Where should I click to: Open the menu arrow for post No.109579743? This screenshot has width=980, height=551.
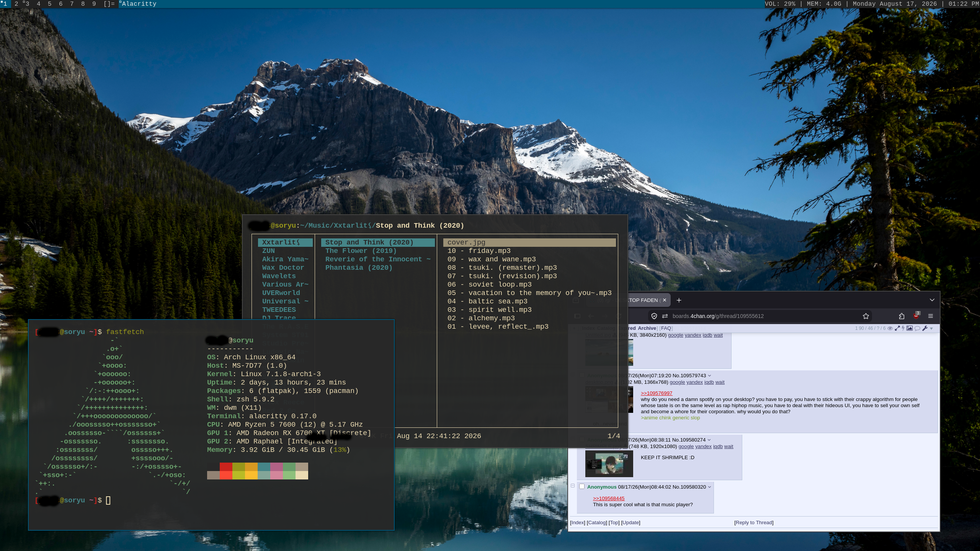click(709, 376)
